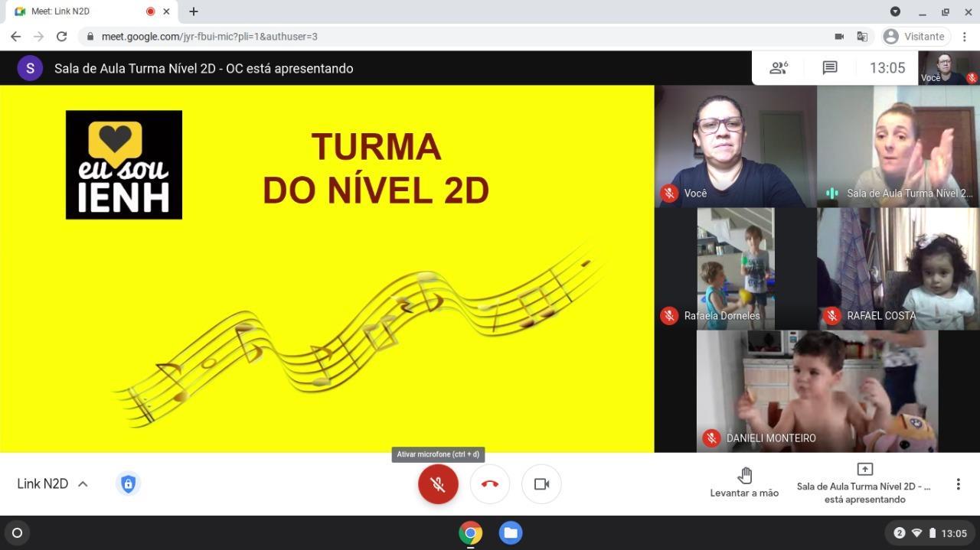This screenshot has width=980, height=550.
Task: Open the chat messages icon
Action: point(829,68)
